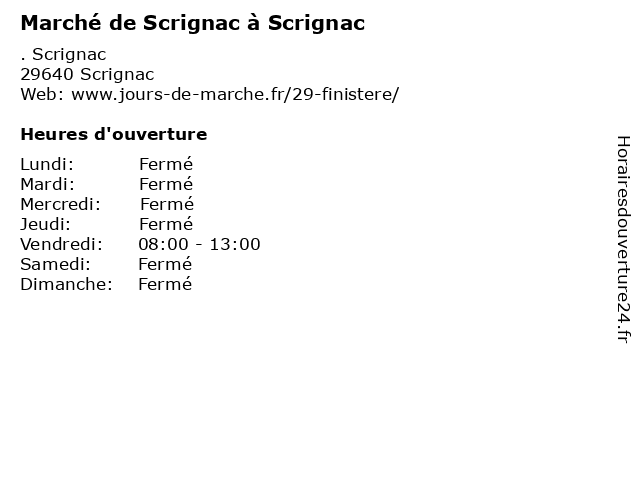
Task: Select the Fermé status for Mardi
Action: point(166,184)
